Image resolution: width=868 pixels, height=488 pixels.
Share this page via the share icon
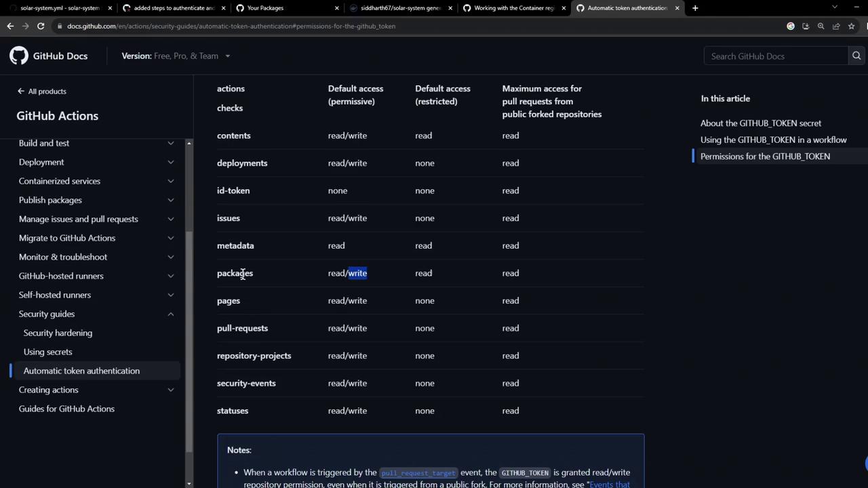tap(836, 26)
